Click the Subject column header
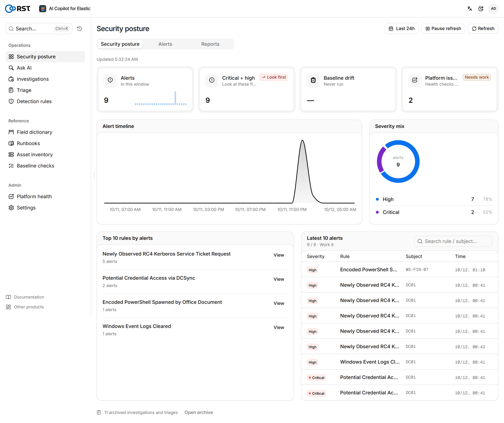The width and height of the screenshot is (504, 423). (414, 256)
